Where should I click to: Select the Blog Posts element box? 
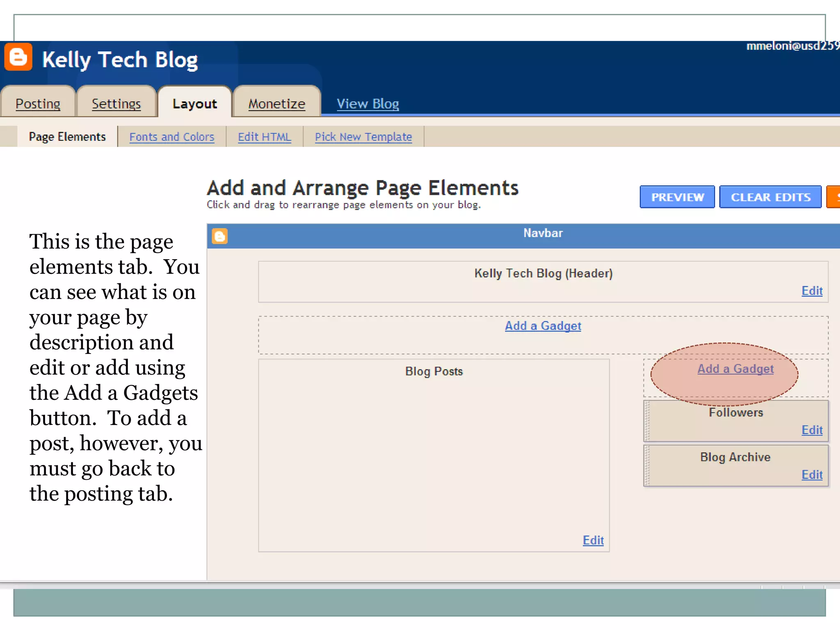pos(434,455)
